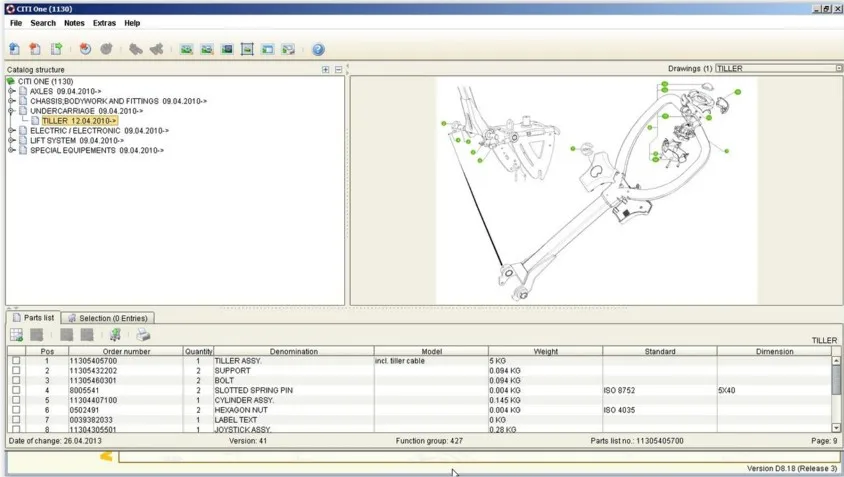Image resolution: width=844 pixels, height=477 pixels.
Task: Open the Extras menu
Action: click(104, 23)
